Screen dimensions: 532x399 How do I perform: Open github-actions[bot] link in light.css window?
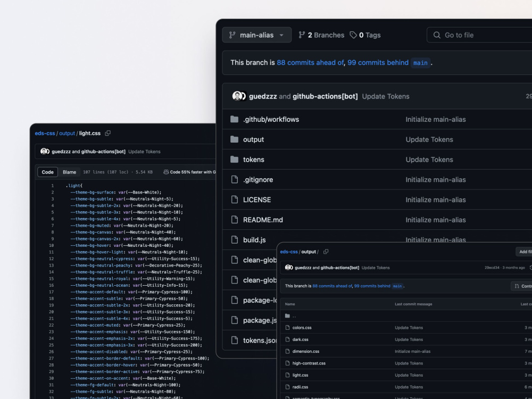103,152
